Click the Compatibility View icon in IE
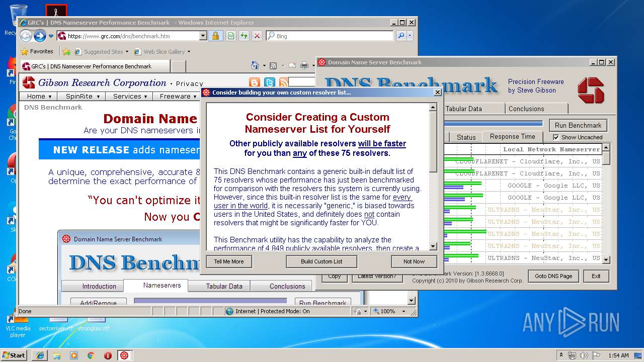The image size is (644, 362). tap(230, 36)
